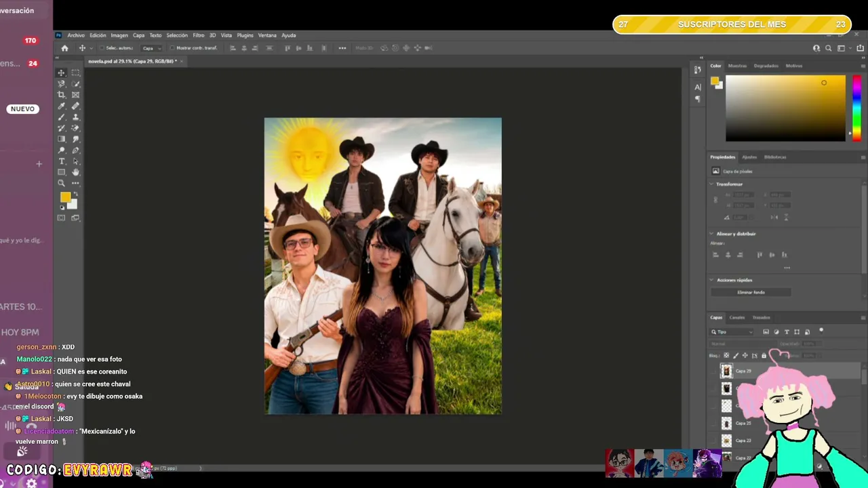This screenshot has height=488, width=868.
Task: Select the History Brush tool
Action: (x=61, y=128)
